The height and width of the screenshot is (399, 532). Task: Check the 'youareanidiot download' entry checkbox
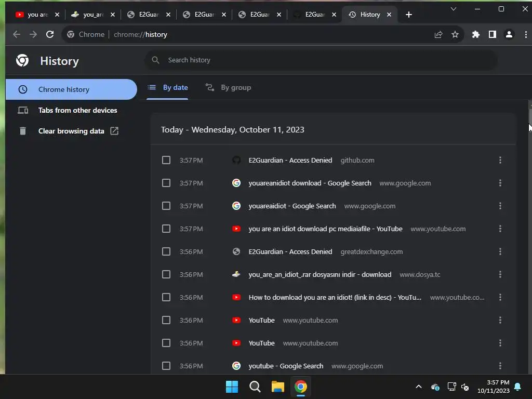click(166, 183)
